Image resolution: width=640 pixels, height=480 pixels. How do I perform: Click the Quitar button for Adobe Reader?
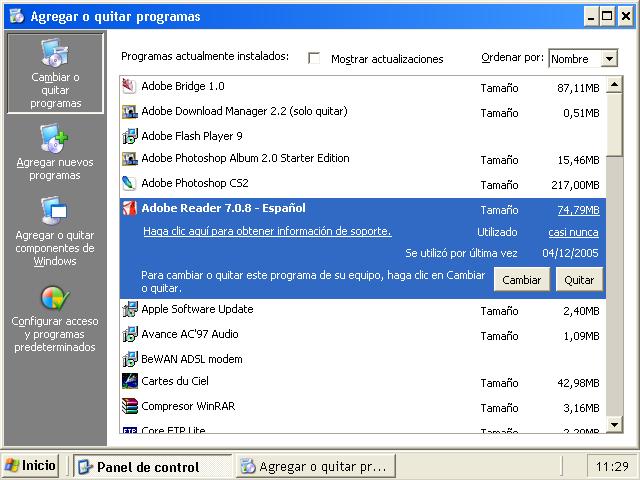tap(579, 280)
